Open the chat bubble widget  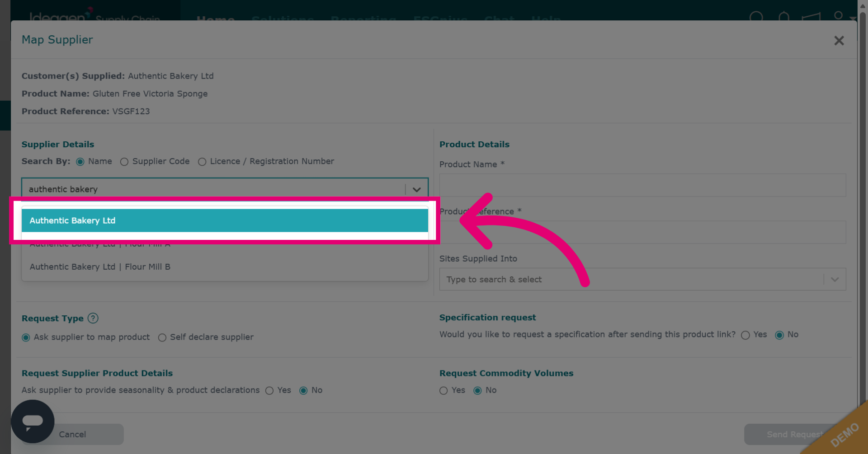(x=33, y=421)
